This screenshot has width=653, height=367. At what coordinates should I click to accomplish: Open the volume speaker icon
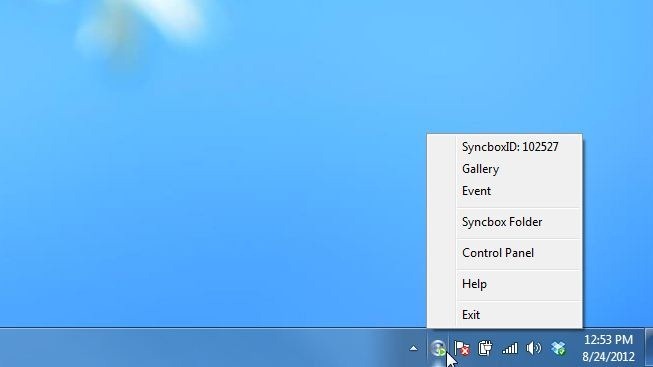coord(533,348)
